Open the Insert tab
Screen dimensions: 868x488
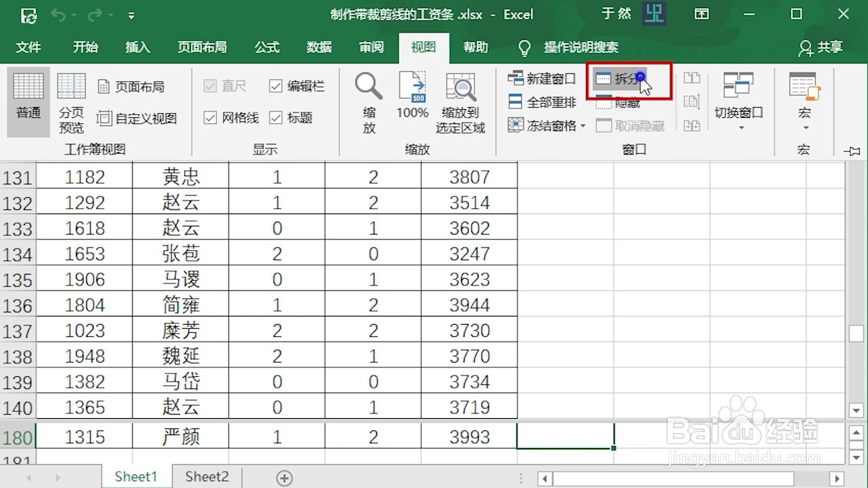(138, 47)
